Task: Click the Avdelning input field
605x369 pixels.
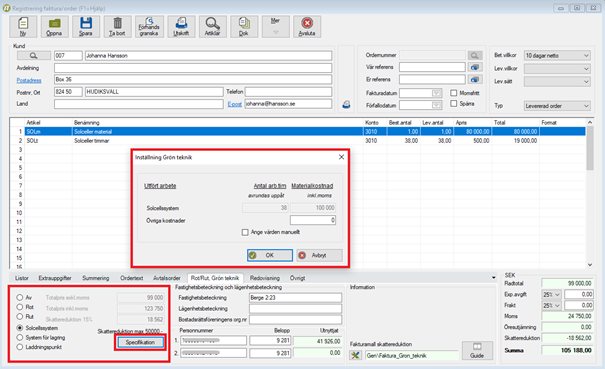Action: pos(193,68)
